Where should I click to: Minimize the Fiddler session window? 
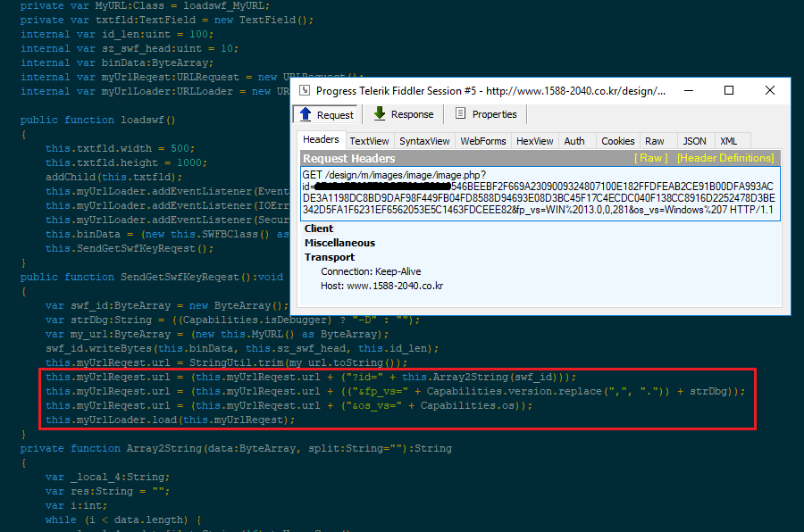pyautogui.click(x=689, y=91)
